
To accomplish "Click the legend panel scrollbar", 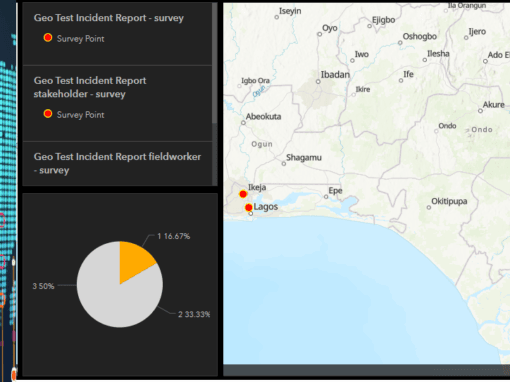I will coord(215,63).
